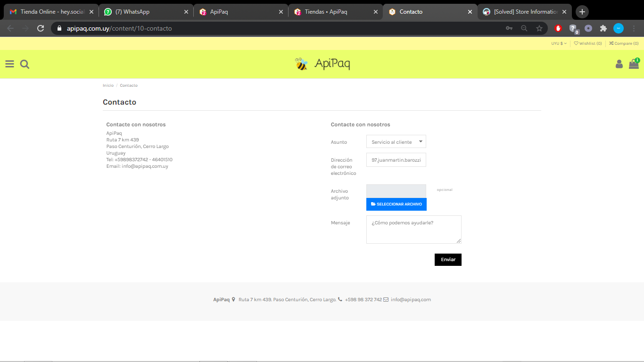Click the 'Archivo adjunto' label

tap(340, 195)
